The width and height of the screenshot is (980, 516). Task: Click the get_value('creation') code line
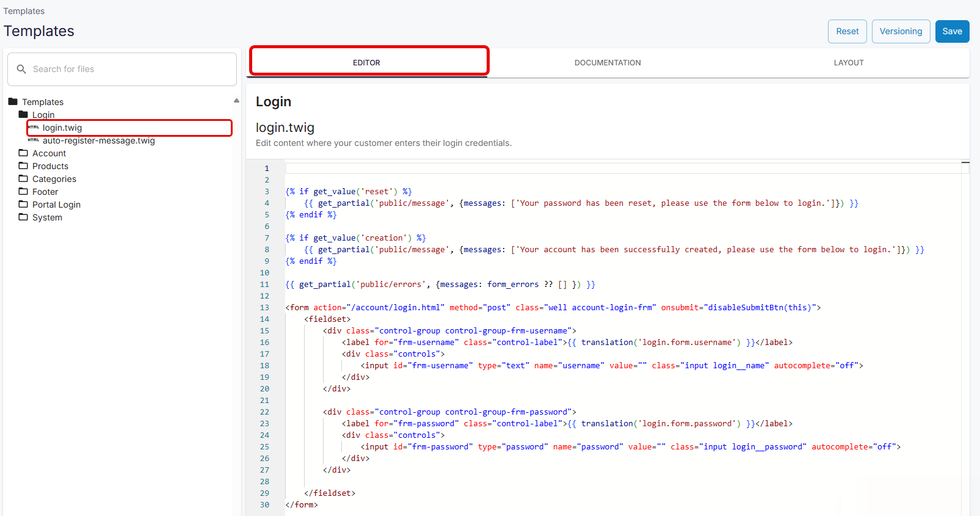pos(355,238)
